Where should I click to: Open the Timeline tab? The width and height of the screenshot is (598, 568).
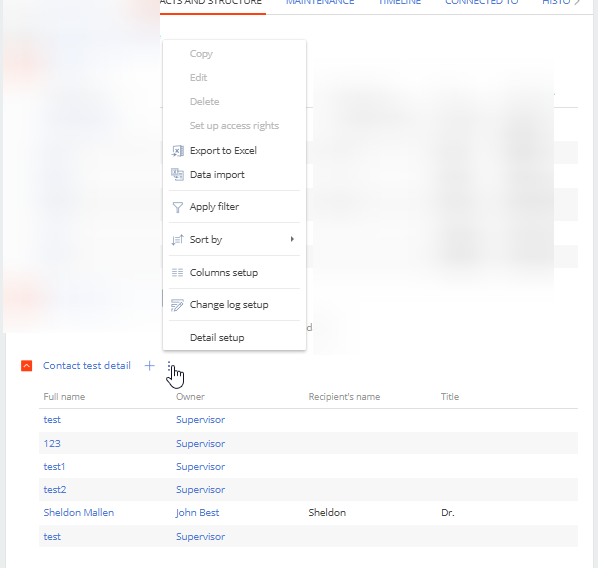[399, 2]
